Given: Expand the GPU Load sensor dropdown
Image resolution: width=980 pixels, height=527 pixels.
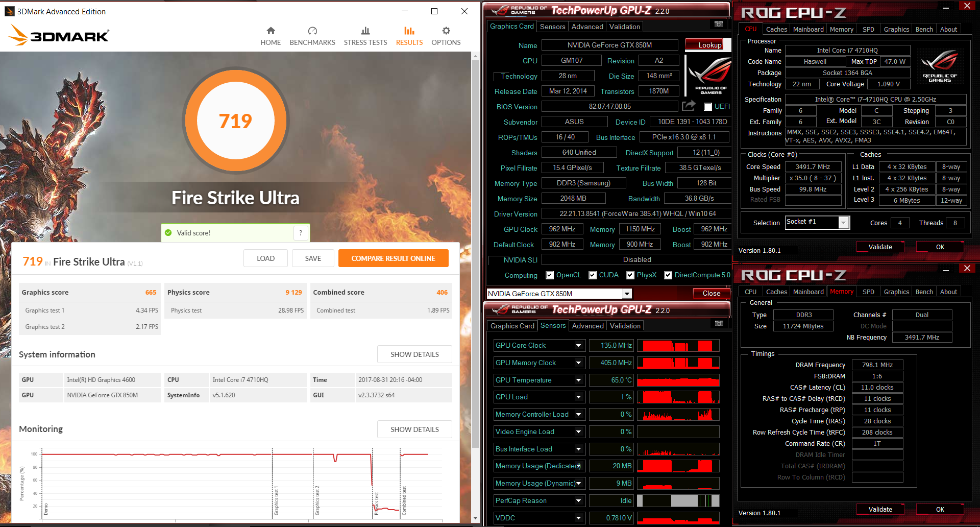Looking at the screenshot, I should (578, 397).
